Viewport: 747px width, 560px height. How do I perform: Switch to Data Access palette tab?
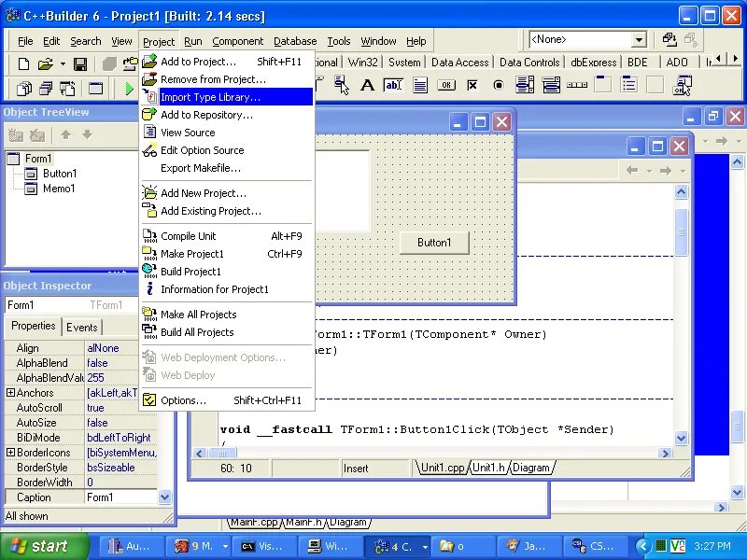pyautogui.click(x=459, y=63)
